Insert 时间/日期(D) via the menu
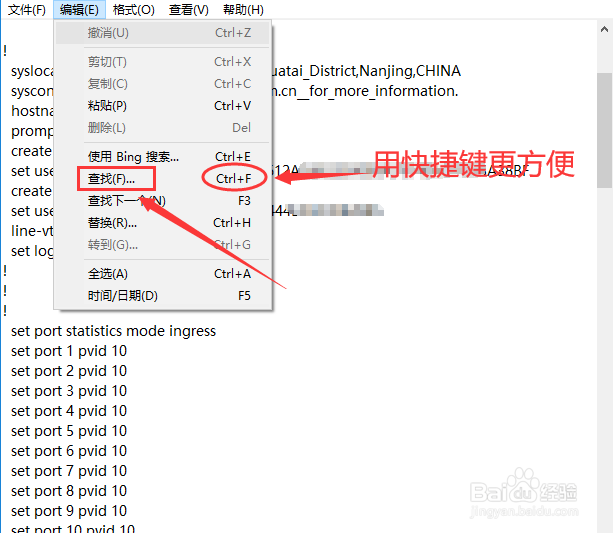The height and width of the screenshot is (533, 613). click(163, 296)
